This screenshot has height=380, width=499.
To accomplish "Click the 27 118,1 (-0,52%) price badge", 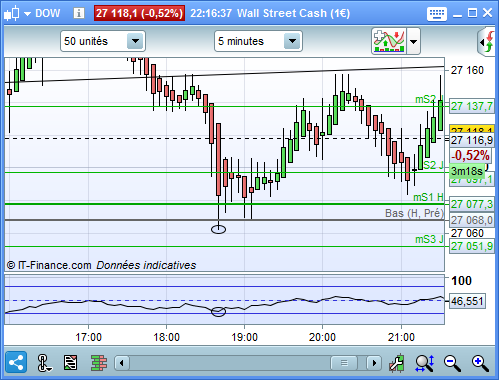I will (x=139, y=13).
